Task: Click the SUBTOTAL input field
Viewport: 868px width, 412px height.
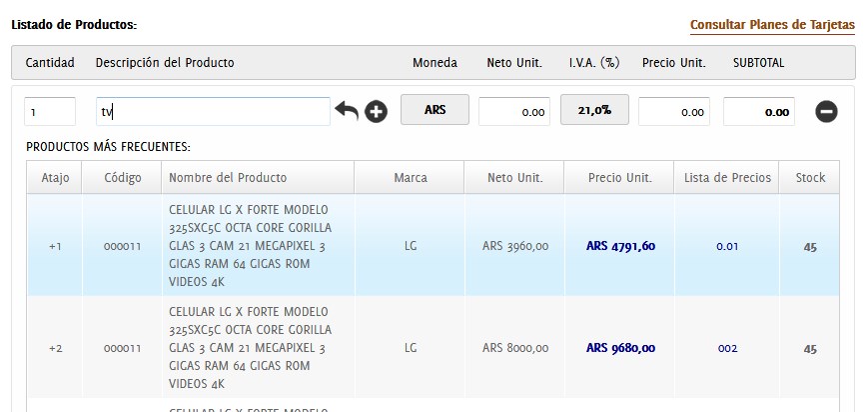Action: click(758, 111)
